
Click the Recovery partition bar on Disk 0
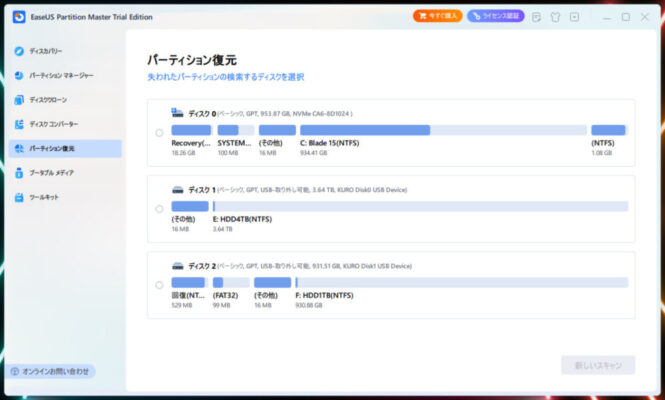pyautogui.click(x=191, y=130)
